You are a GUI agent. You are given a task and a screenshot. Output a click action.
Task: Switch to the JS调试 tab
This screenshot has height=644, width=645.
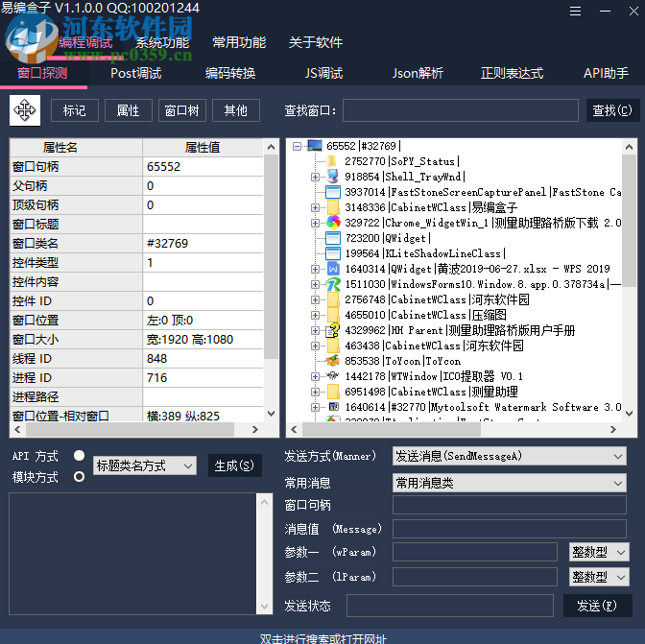click(x=323, y=73)
